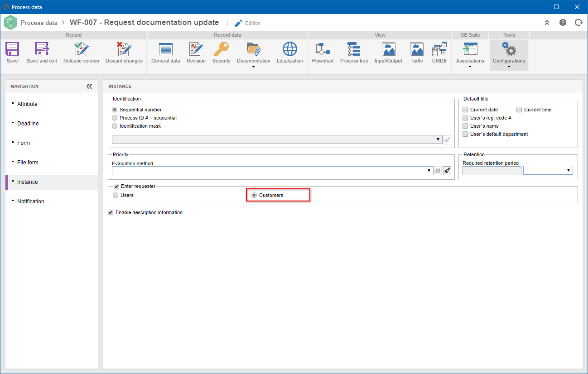
Task: Open the help question mark icon
Action: pos(563,22)
